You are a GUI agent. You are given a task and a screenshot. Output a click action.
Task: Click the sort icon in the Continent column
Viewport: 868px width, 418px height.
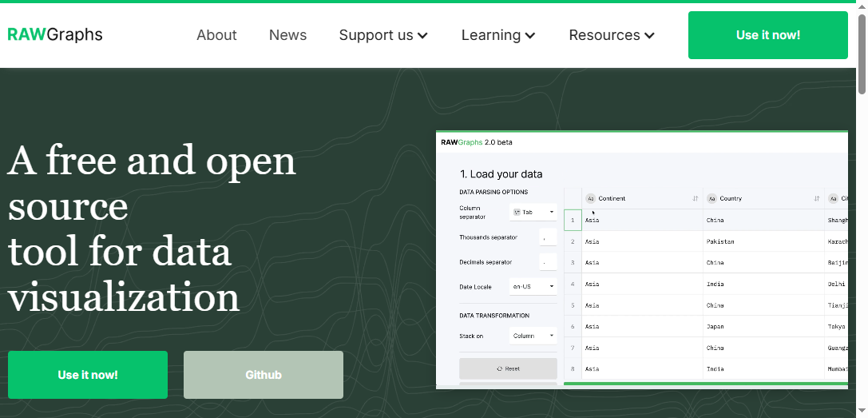[696, 199]
